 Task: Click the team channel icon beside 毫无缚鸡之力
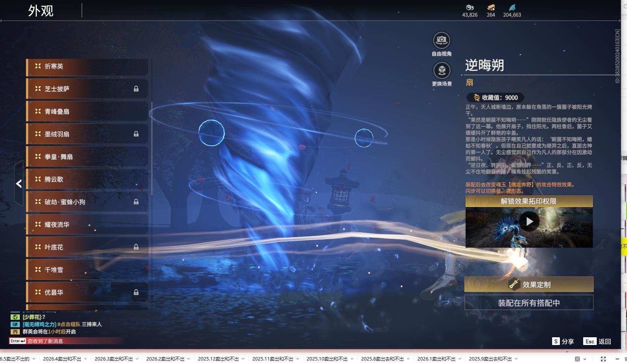pos(15,324)
